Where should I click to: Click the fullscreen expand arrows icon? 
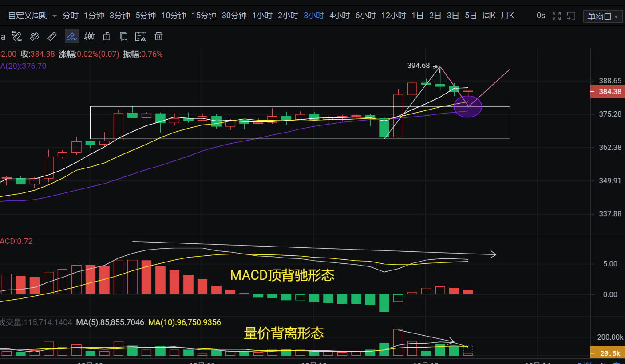pyautogui.click(x=557, y=16)
